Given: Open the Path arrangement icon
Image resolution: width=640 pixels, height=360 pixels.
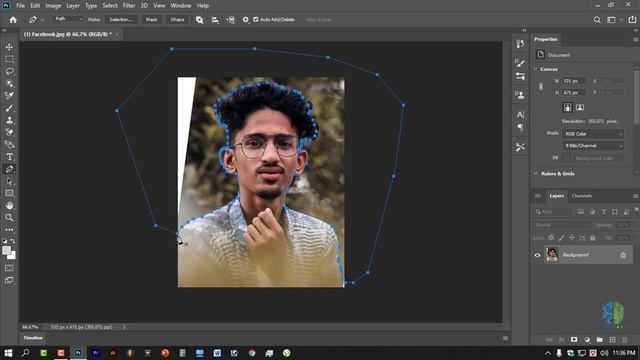Looking at the screenshot, I should click(x=230, y=20).
